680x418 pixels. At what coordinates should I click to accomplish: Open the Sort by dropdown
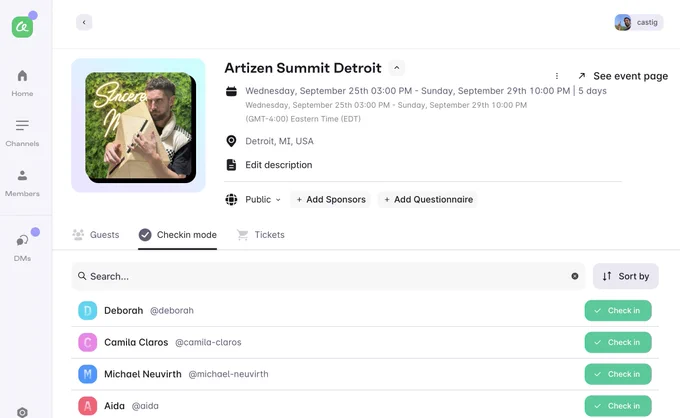625,276
